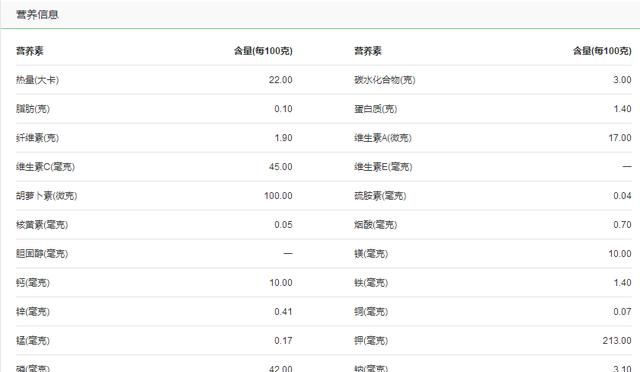Select the 0.04 value for 硫胺素
The width and height of the screenshot is (640, 372).
click(x=622, y=196)
